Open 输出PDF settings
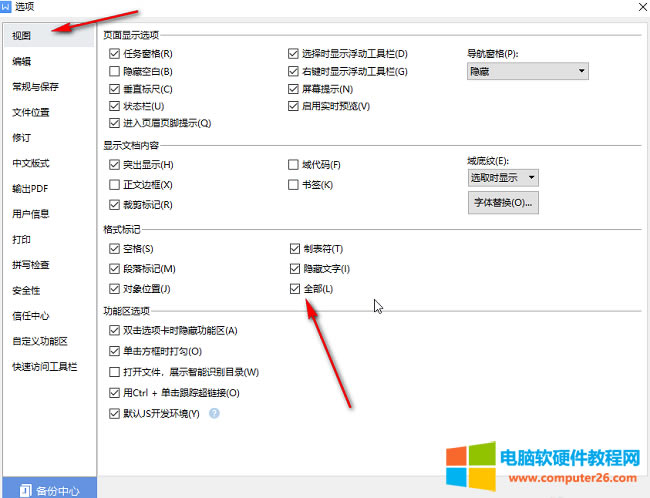The image size is (650, 498). [30, 189]
